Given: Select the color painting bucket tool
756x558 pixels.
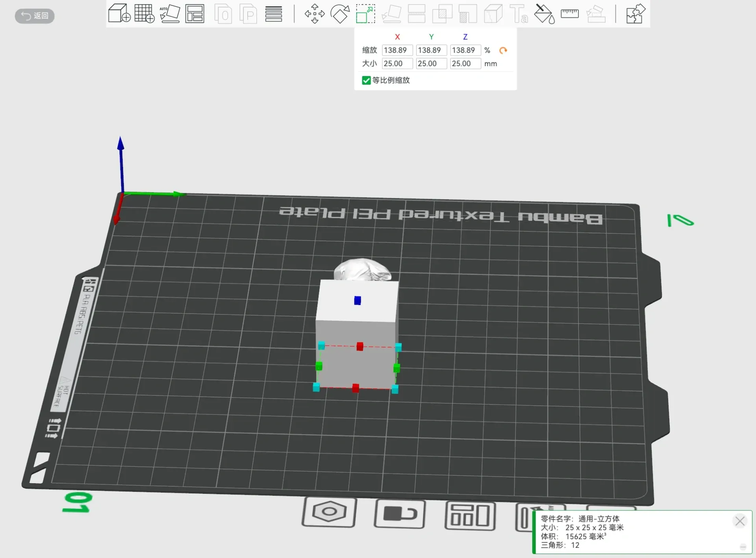Looking at the screenshot, I should coord(544,14).
